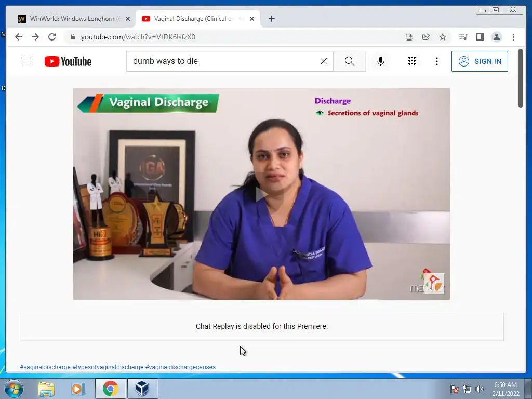Play the video with the center play overlay
532x399 pixels.
coord(262,194)
